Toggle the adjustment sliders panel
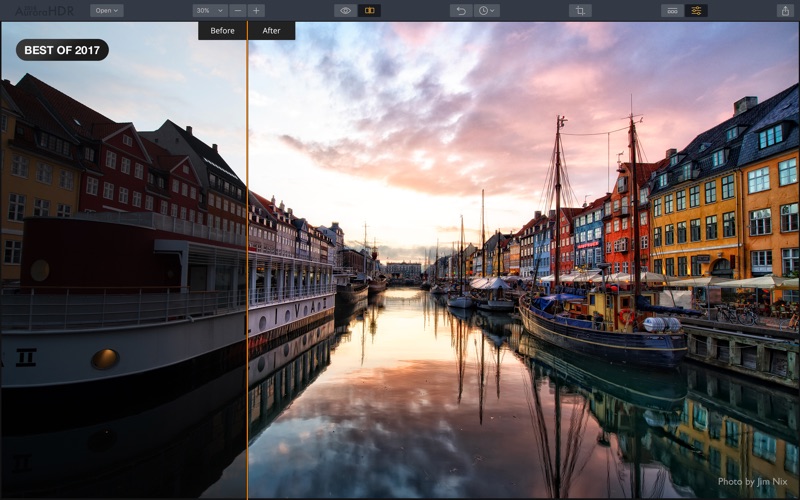The height and width of the screenshot is (500, 800). coord(696,11)
